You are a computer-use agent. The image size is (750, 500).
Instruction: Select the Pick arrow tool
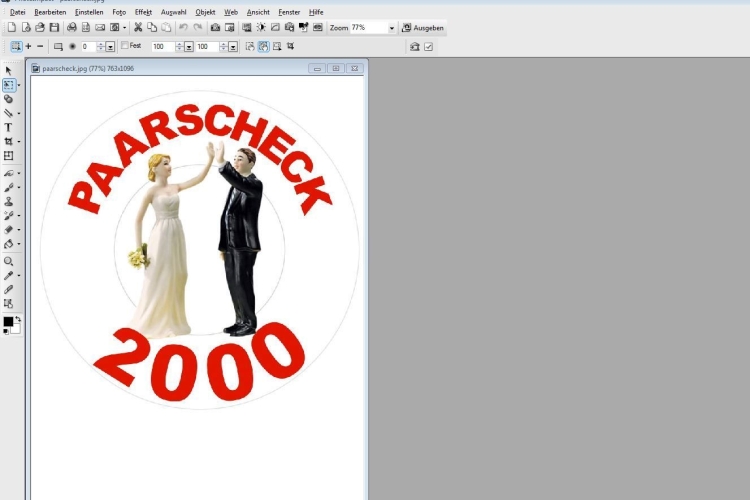tap(8, 71)
